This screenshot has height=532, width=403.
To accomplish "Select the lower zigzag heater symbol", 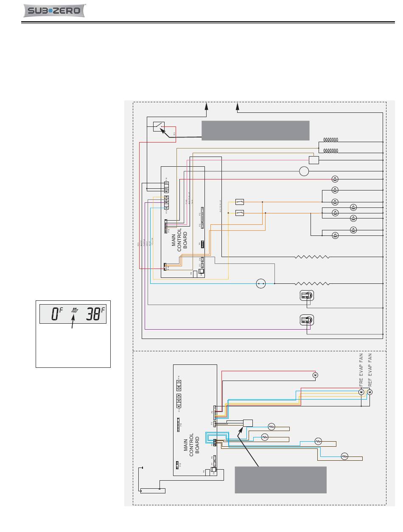I will point(312,283).
